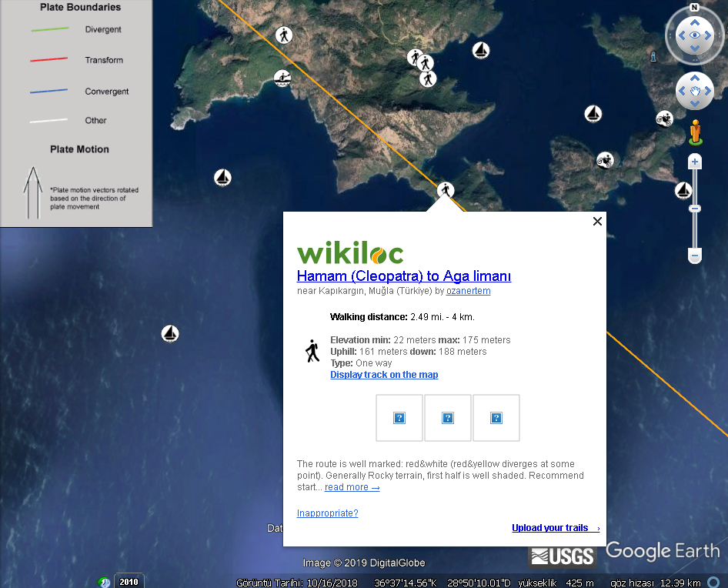Select the sailboat marker right of the hiking cluster
Viewport: 728px width, 588px height.
[480, 50]
